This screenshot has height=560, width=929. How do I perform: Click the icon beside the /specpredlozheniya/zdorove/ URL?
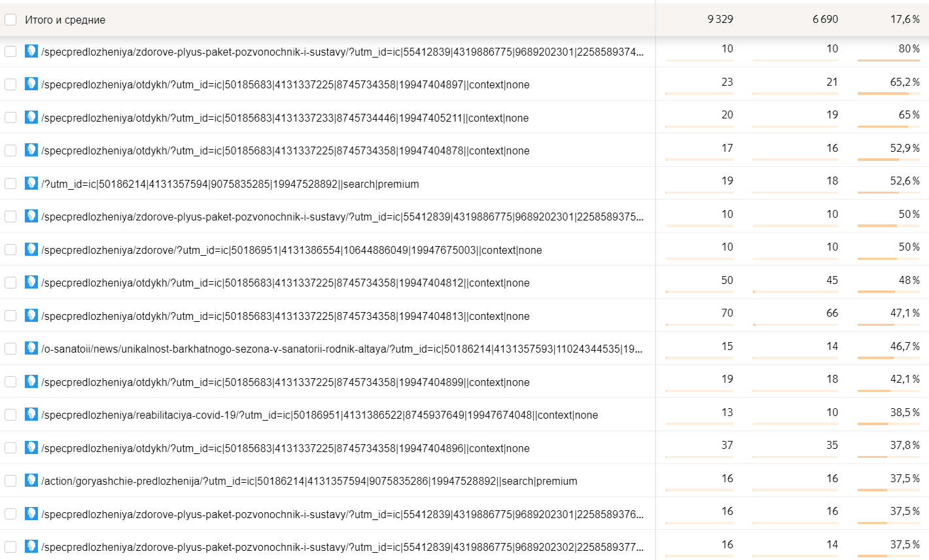[x=31, y=249]
